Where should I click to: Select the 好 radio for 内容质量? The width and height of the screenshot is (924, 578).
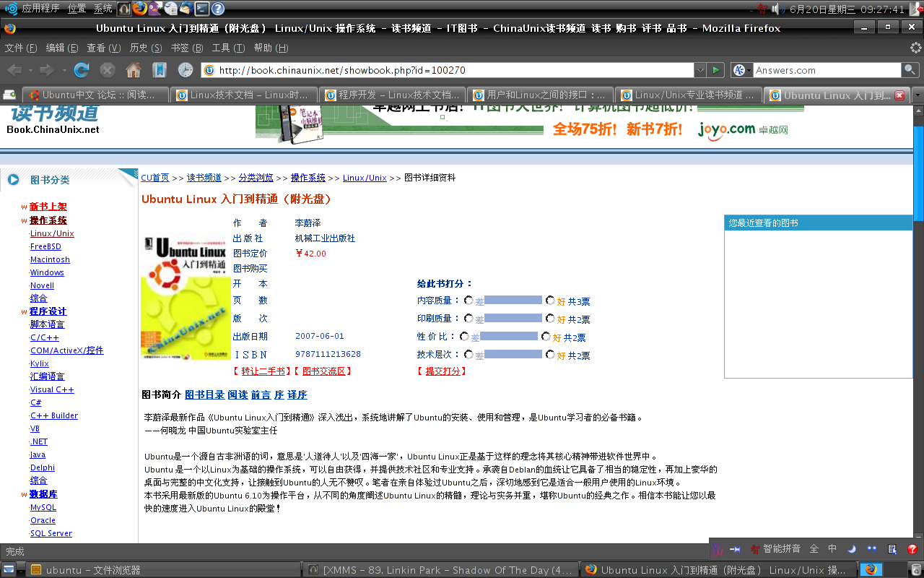[551, 301]
